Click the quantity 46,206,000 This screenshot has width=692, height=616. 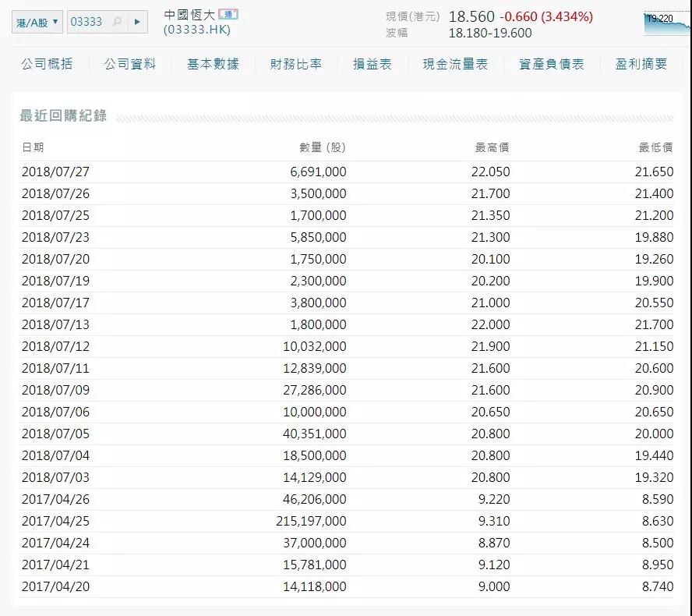pos(315,499)
